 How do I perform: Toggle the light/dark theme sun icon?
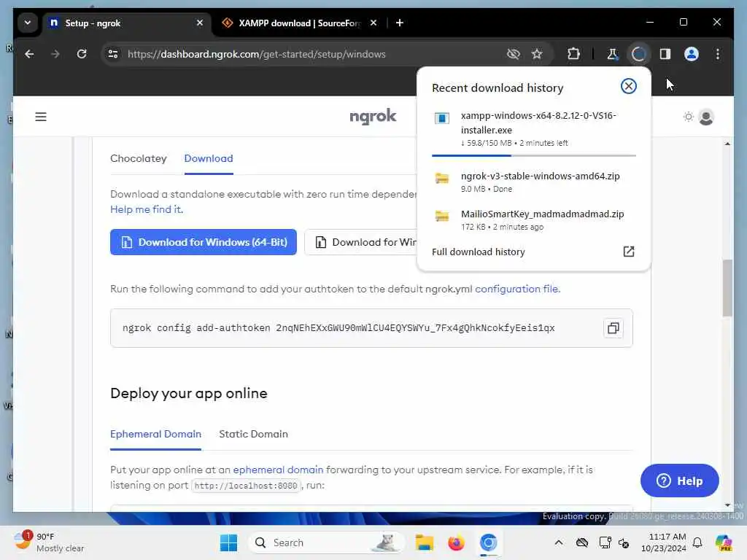(688, 117)
